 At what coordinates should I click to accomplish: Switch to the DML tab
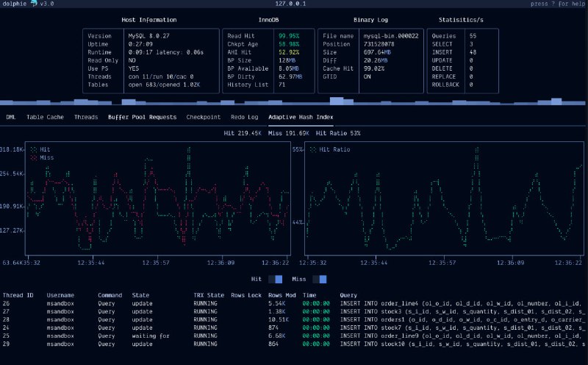pos(11,117)
